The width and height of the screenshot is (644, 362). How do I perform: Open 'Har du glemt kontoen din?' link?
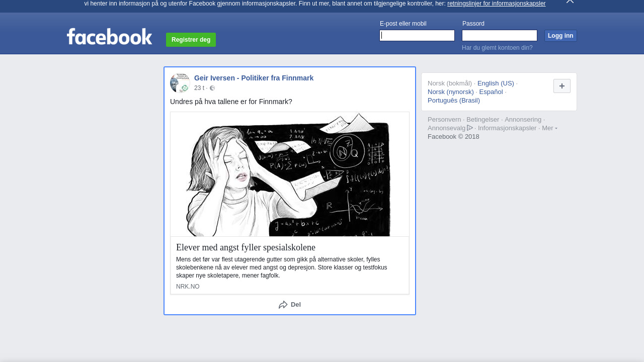(x=497, y=48)
